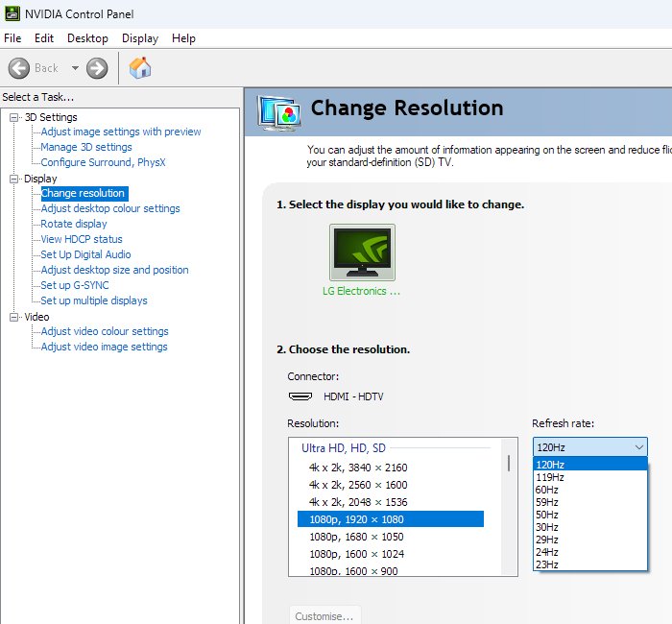Select resolution 1080p, 1920 × 1080
The image size is (672, 624).
click(391, 519)
